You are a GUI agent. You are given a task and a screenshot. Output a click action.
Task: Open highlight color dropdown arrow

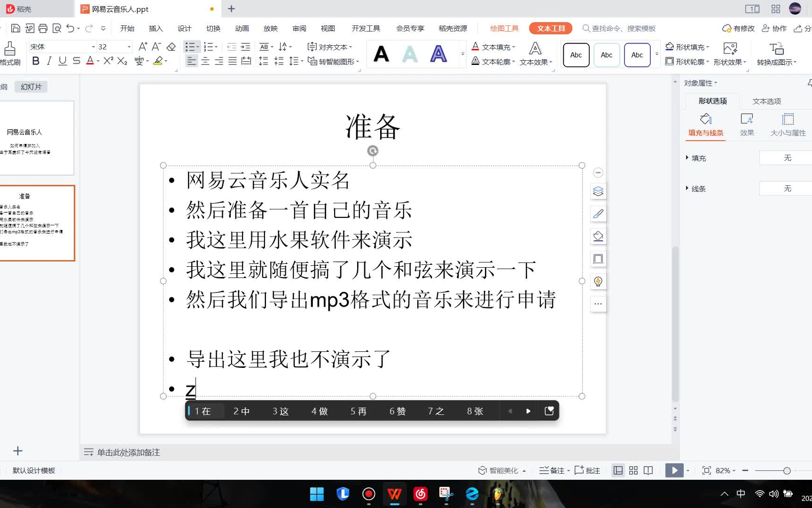(166, 61)
